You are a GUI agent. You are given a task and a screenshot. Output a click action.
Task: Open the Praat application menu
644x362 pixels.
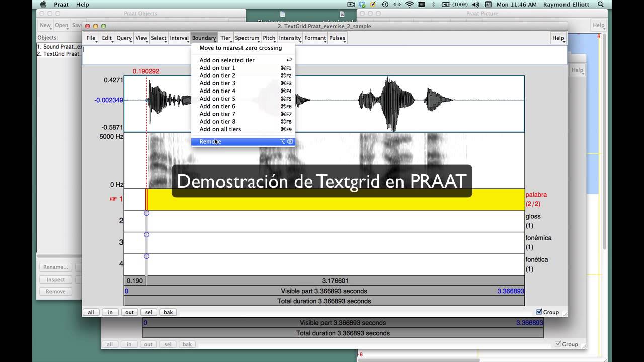(61, 4)
